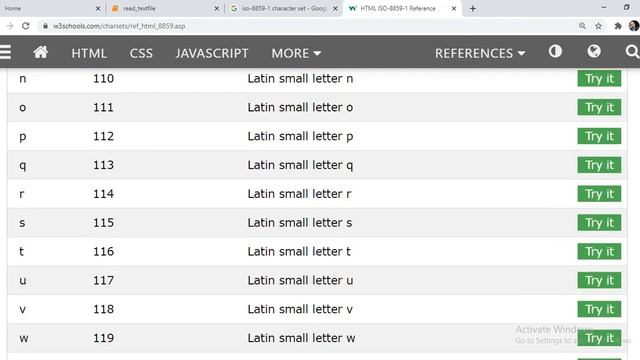Screen dimensions: 640x360
Task: Restore down the browser window
Action: (x=627, y=7)
